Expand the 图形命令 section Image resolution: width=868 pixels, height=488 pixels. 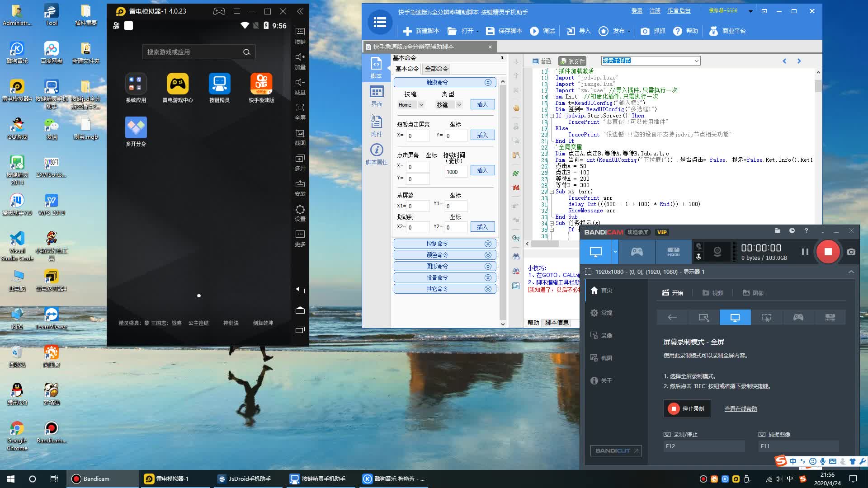pos(445,266)
